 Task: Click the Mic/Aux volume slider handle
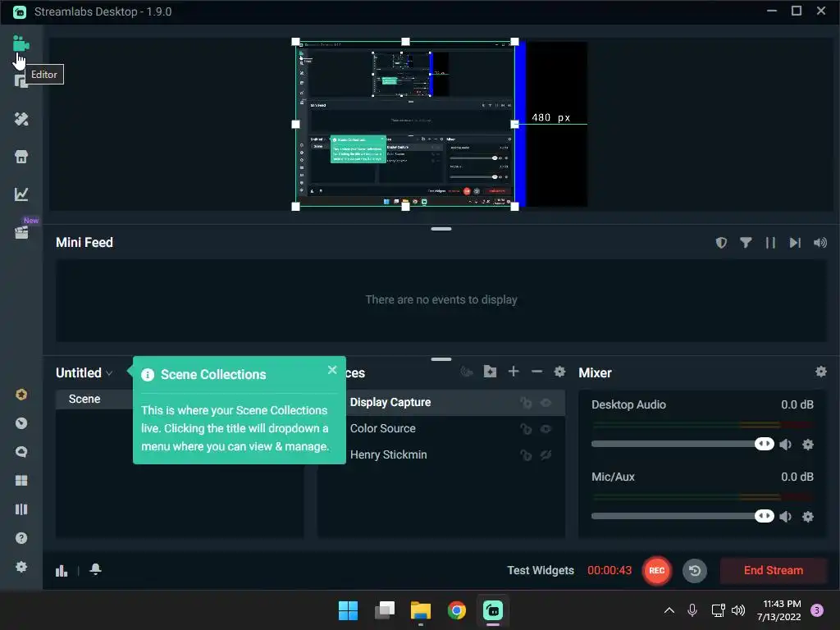click(x=765, y=516)
